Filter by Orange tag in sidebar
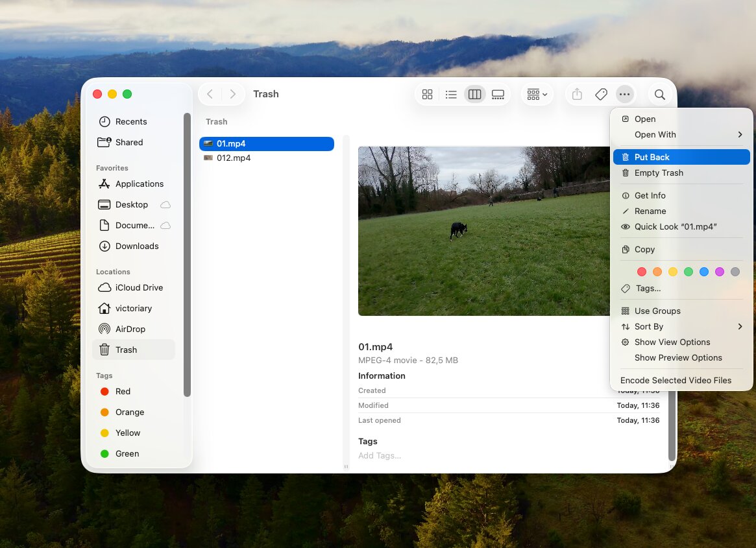Viewport: 756px width, 548px height. pos(133,412)
